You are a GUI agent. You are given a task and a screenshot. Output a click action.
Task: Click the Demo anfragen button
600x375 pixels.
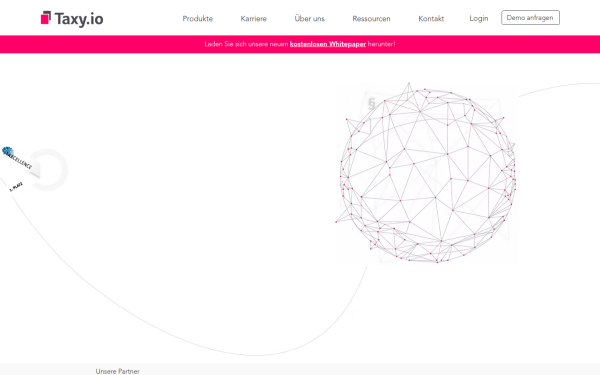[530, 18]
